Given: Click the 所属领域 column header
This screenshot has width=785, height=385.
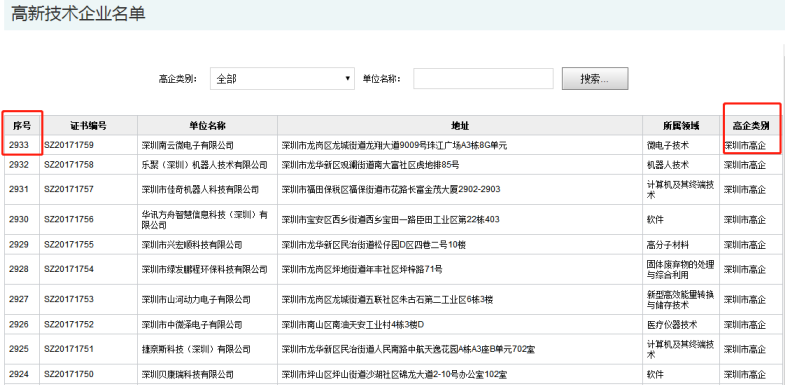Looking at the screenshot, I should [681, 126].
